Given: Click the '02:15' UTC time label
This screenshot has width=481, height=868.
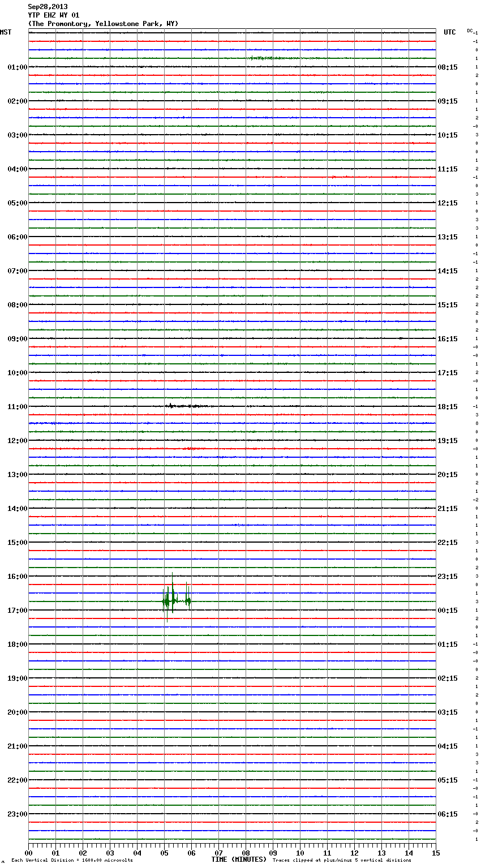Looking at the screenshot, I should pyautogui.click(x=448, y=678).
